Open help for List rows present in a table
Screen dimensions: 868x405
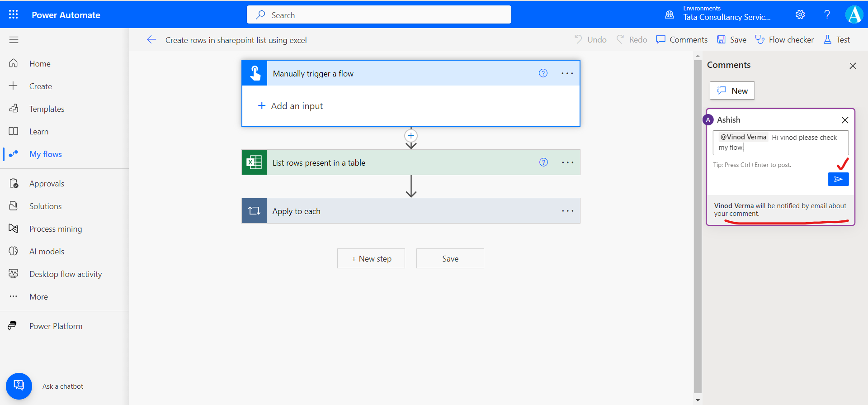[x=543, y=162]
